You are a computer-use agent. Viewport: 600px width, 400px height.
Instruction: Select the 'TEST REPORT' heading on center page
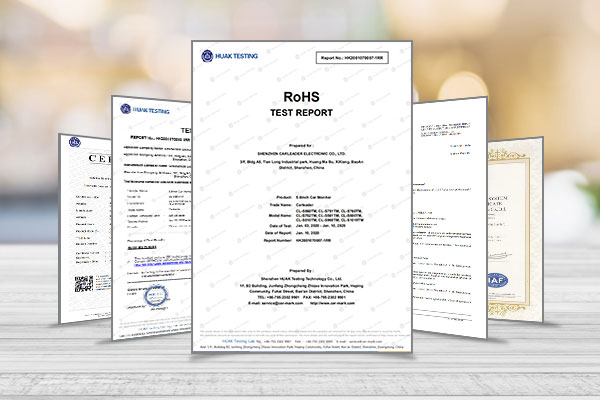pyautogui.click(x=301, y=113)
